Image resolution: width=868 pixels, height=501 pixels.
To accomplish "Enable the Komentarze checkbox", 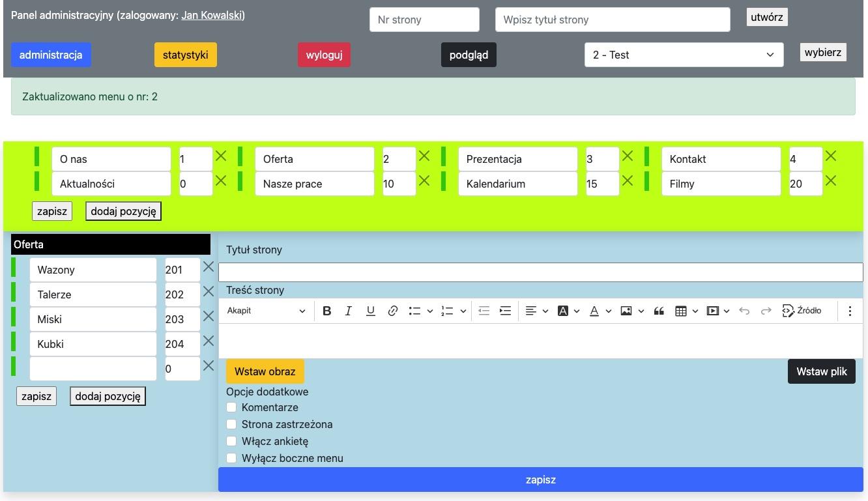I will coord(231,407).
